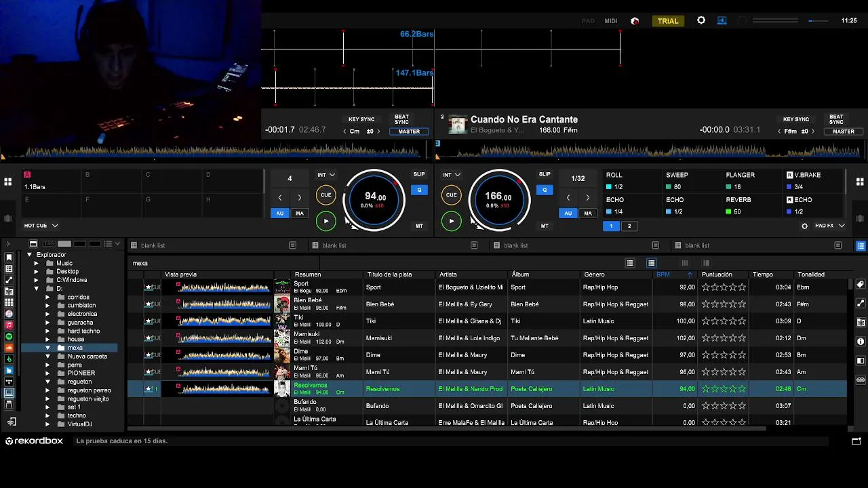Open deck 1 INT dropdown
The height and width of the screenshot is (488, 868).
pyautogui.click(x=326, y=175)
